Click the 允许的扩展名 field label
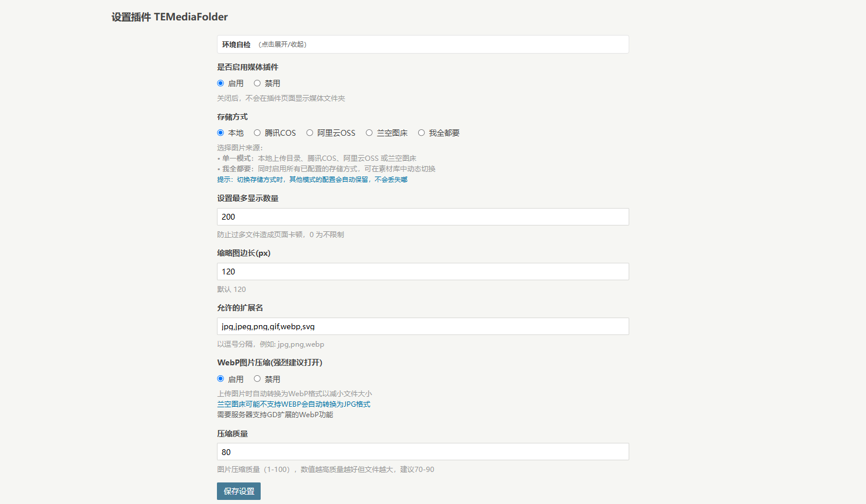Screen dimensions: 866x504 point(240,308)
